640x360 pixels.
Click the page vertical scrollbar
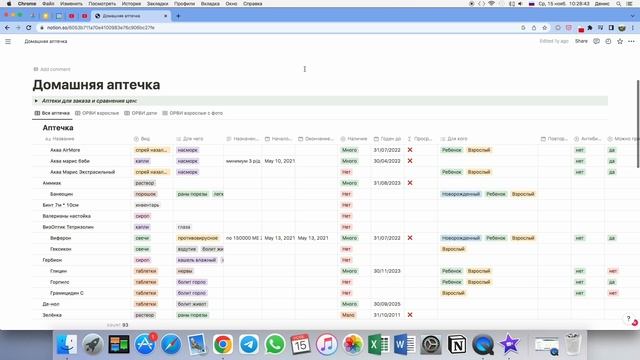638,124
